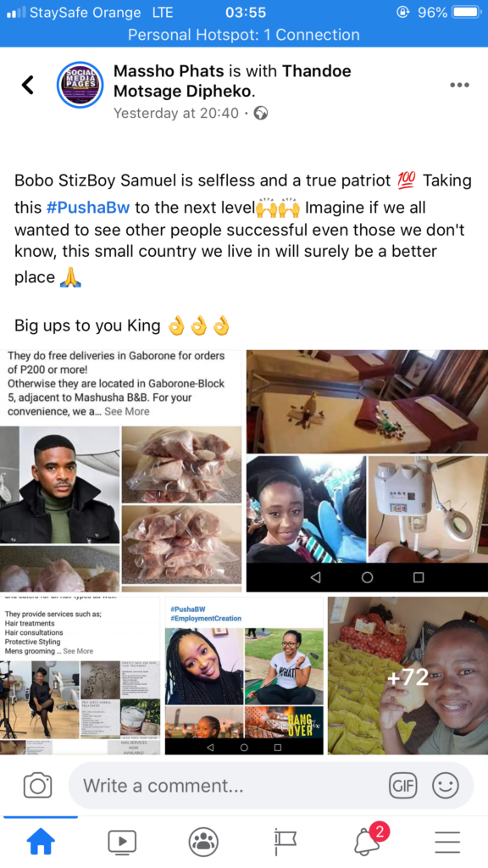Open the three-dot post options menu
The image size is (488, 868).
pyautogui.click(x=459, y=85)
